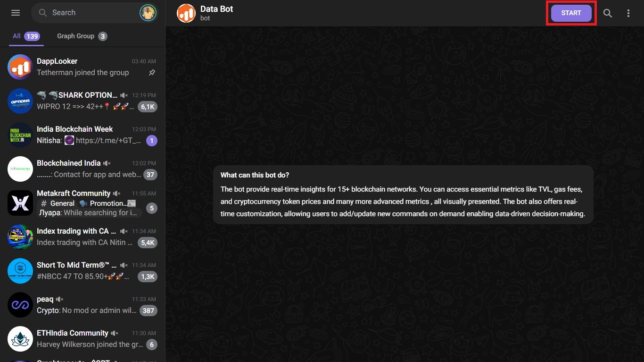This screenshot has width=644, height=362.
Task: Open the hamburger main menu
Action: point(16,13)
